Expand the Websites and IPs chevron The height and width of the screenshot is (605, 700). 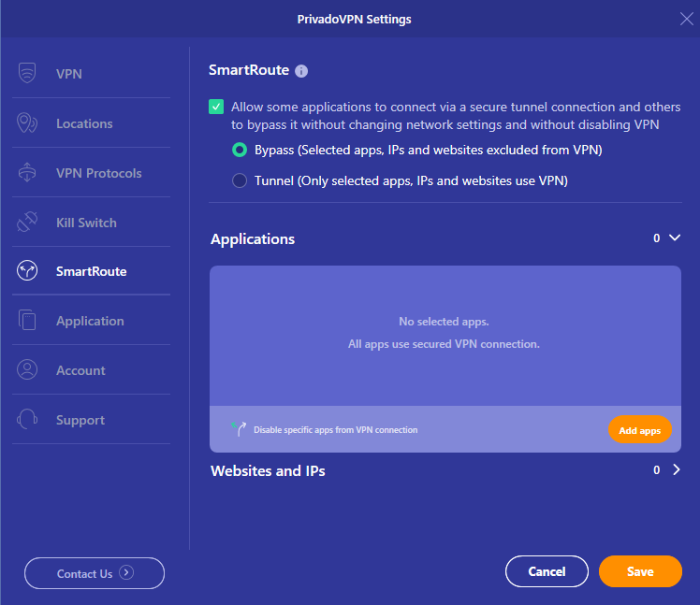point(677,469)
